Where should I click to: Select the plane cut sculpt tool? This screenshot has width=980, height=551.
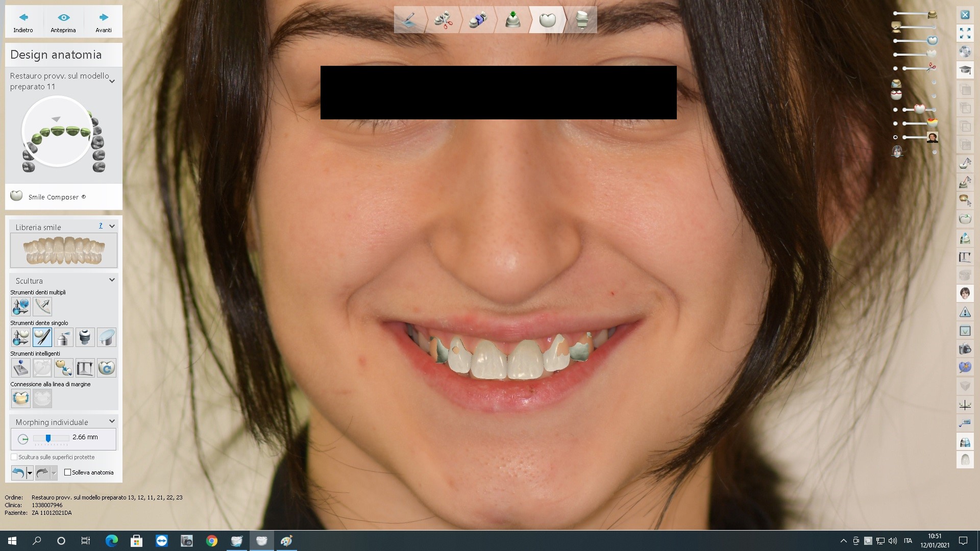pyautogui.click(x=107, y=337)
